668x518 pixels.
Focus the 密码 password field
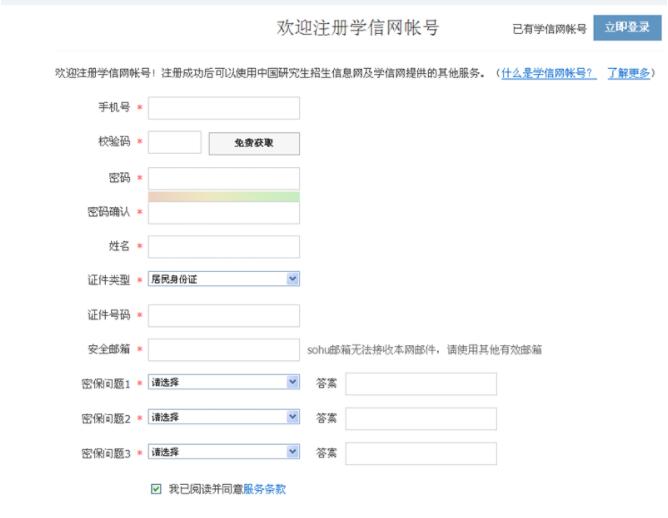(224, 178)
